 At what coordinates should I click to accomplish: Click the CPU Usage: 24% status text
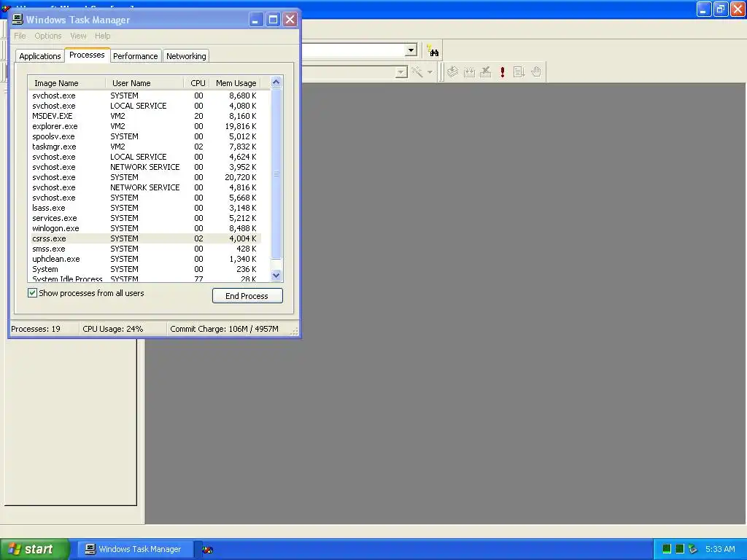tap(113, 329)
